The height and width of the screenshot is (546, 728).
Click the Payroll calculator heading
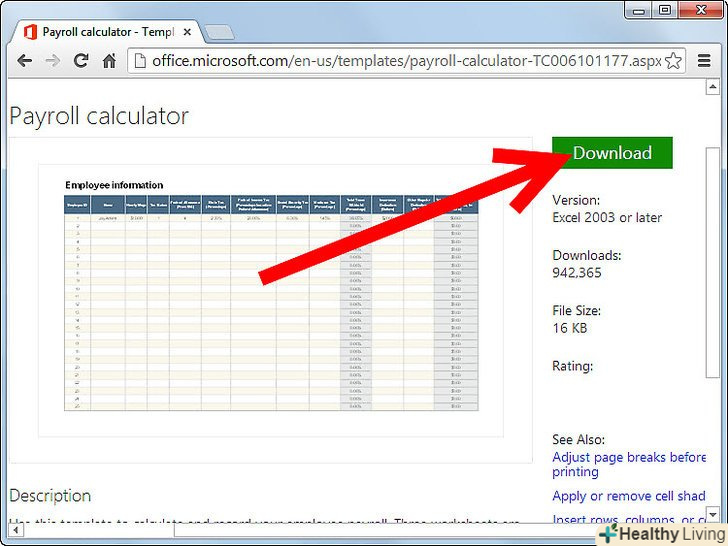[99, 116]
